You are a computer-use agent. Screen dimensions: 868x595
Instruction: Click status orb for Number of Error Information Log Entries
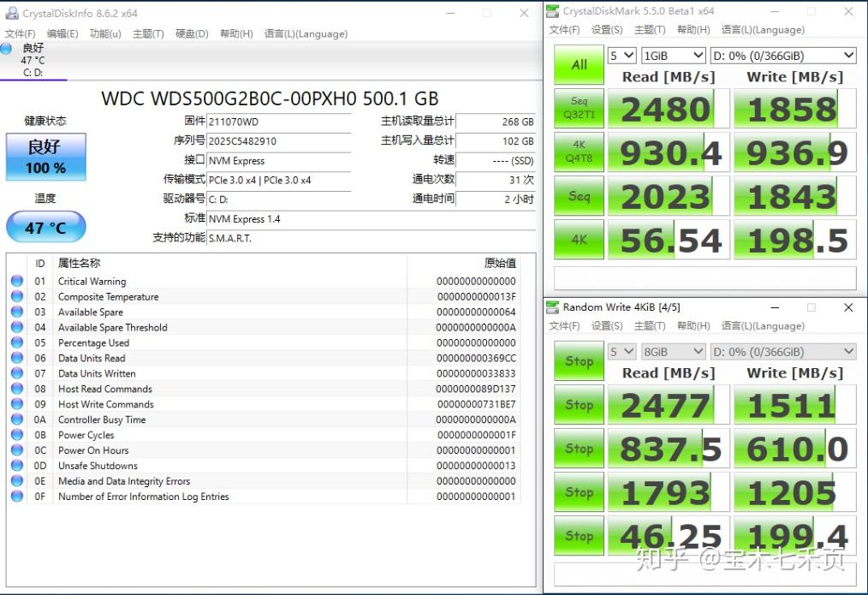tap(17, 497)
